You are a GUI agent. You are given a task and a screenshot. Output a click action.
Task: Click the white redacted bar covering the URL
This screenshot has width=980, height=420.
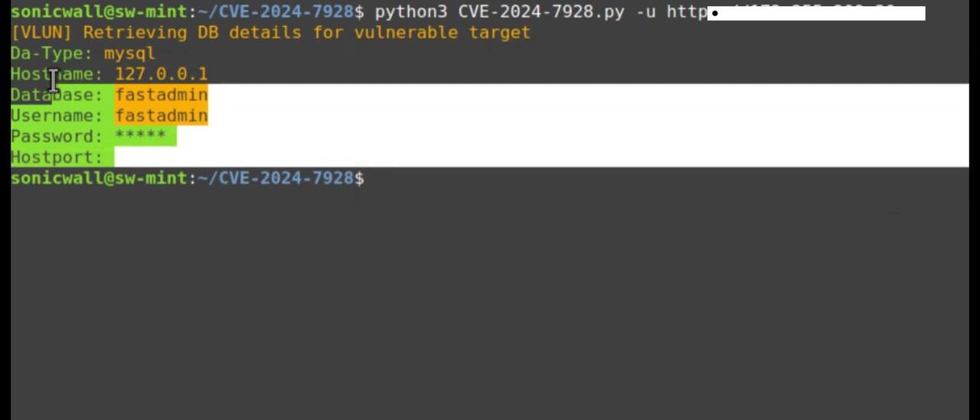coord(816,13)
